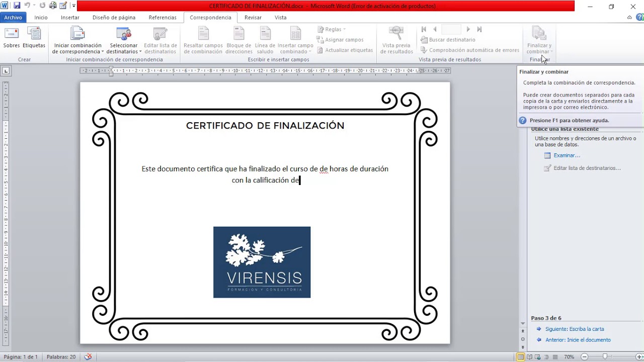This screenshot has width=644, height=362.
Task: Click the Página: 1 de 1 status indicator
Action: tap(21, 357)
